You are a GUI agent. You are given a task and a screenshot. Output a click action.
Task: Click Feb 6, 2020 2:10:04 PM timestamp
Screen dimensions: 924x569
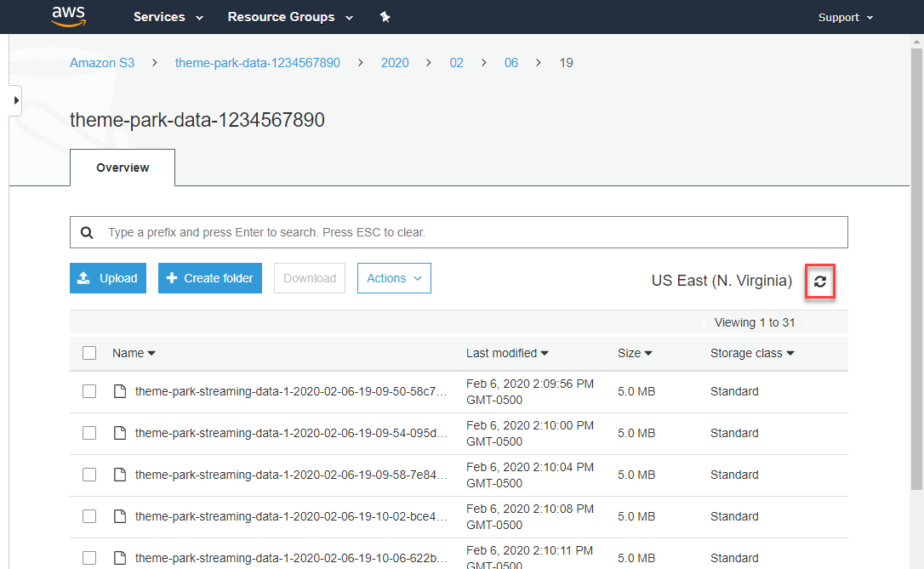(530, 475)
